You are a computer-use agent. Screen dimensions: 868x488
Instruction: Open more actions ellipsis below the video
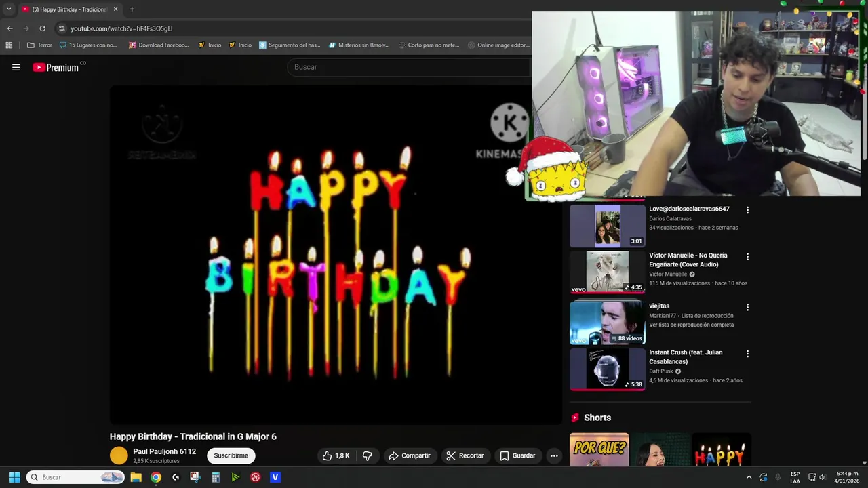[x=554, y=455]
